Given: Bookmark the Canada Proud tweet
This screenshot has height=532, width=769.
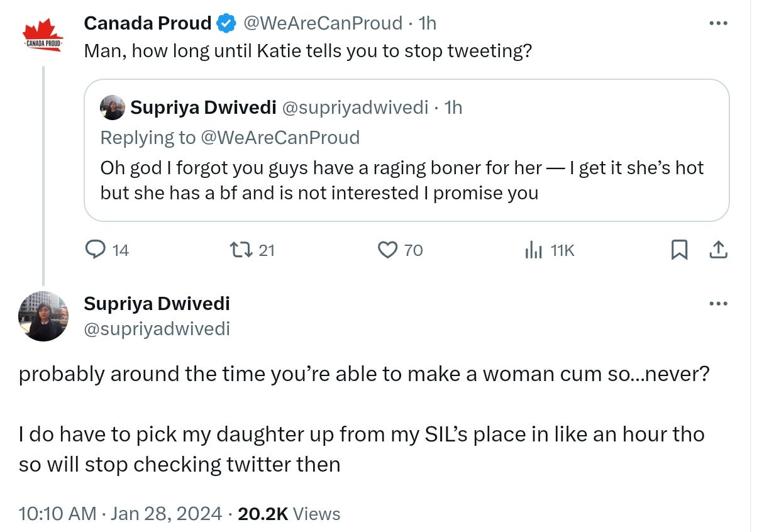Looking at the screenshot, I should (678, 250).
